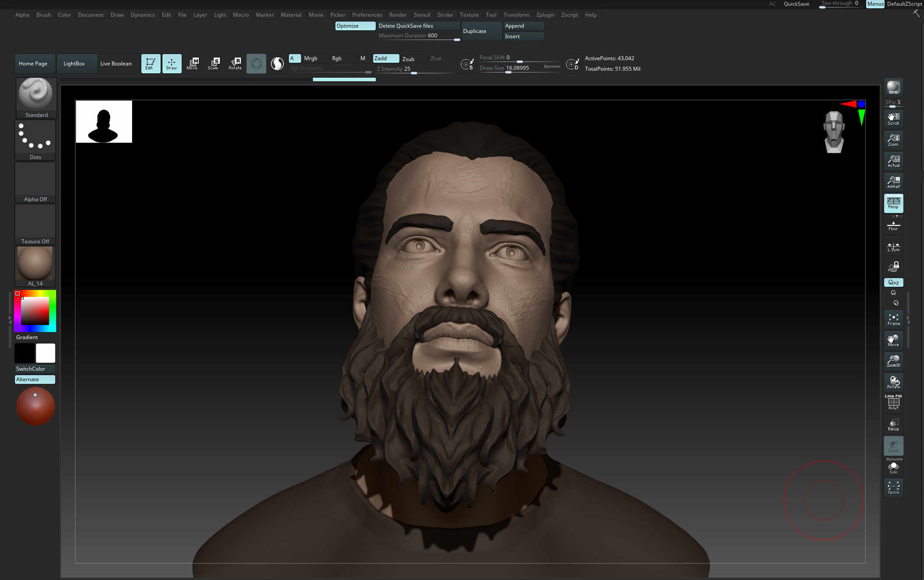The width and height of the screenshot is (924, 580).
Task: Activate the Frame view icon
Action: pyautogui.click(x=893, y=319)
